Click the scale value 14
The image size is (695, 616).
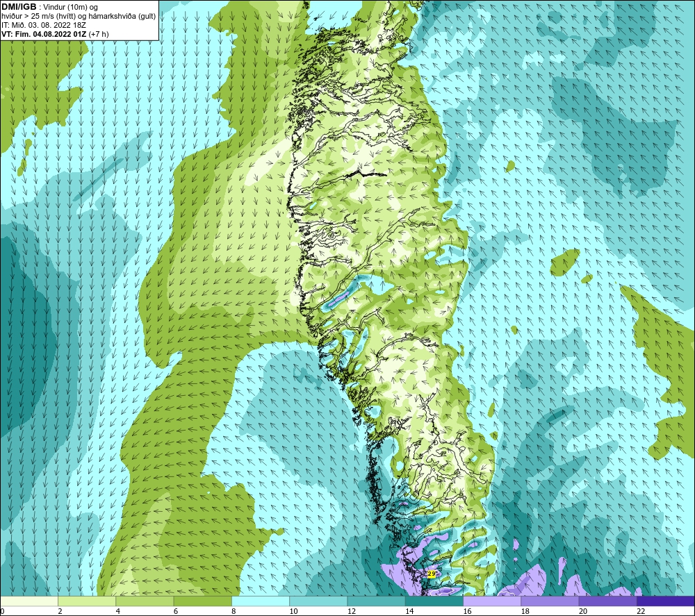(409, 612)
